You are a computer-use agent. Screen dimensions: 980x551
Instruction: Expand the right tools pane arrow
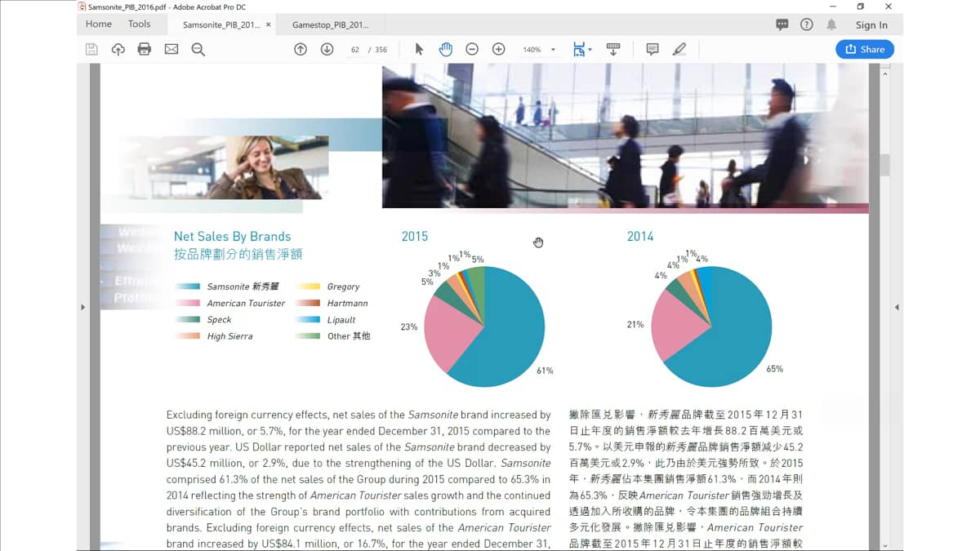tap(897, 307)
